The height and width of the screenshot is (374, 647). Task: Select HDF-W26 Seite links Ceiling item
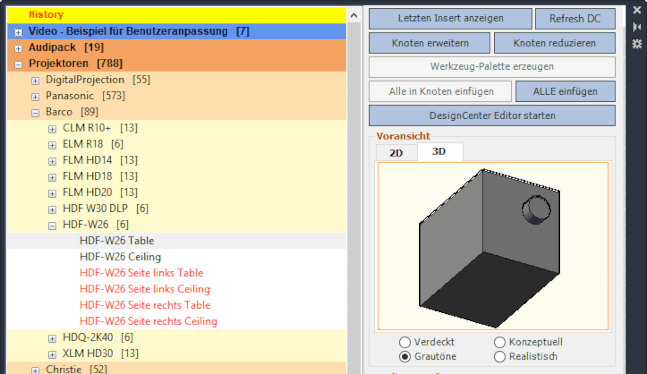click(145, 289)
